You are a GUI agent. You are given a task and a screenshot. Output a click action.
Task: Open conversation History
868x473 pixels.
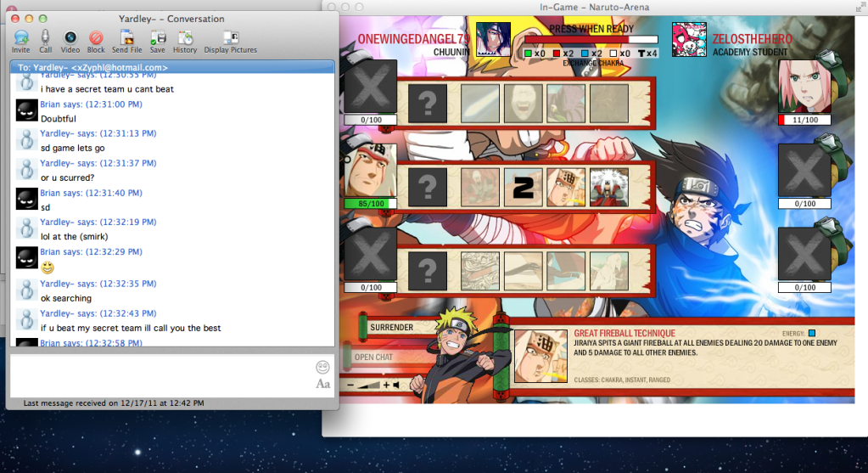tap(185, 38)
